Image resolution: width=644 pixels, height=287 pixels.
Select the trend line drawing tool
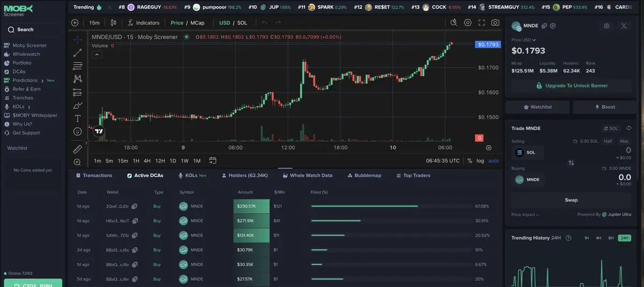(x=77, y=53)
